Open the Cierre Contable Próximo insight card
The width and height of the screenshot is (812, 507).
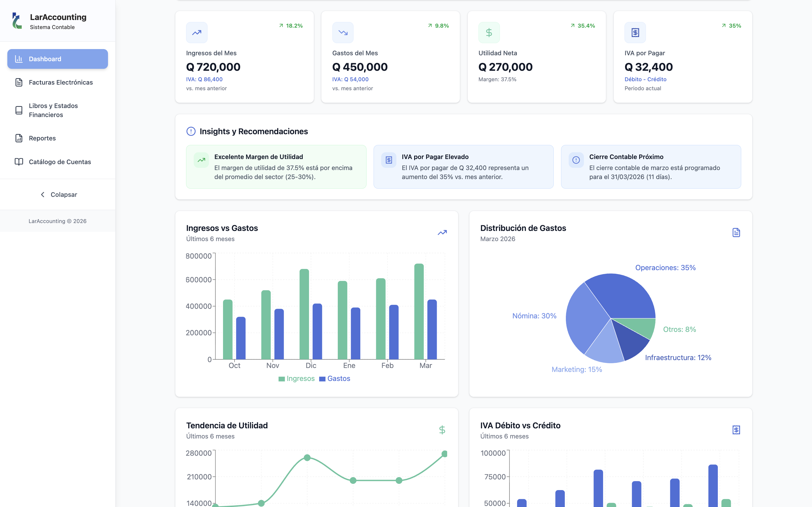[651, 167]
